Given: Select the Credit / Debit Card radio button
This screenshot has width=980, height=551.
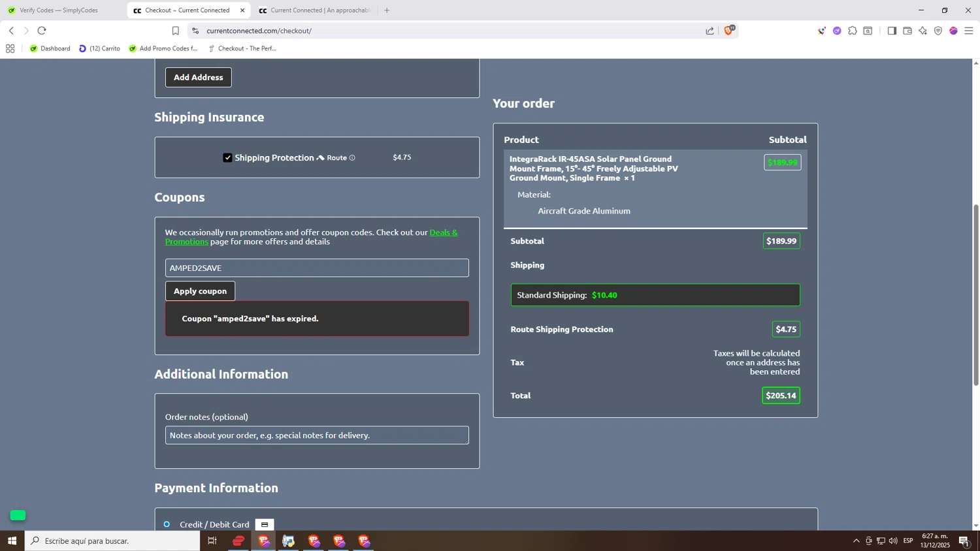Looking at the screenshot, I should pos(167,524).
